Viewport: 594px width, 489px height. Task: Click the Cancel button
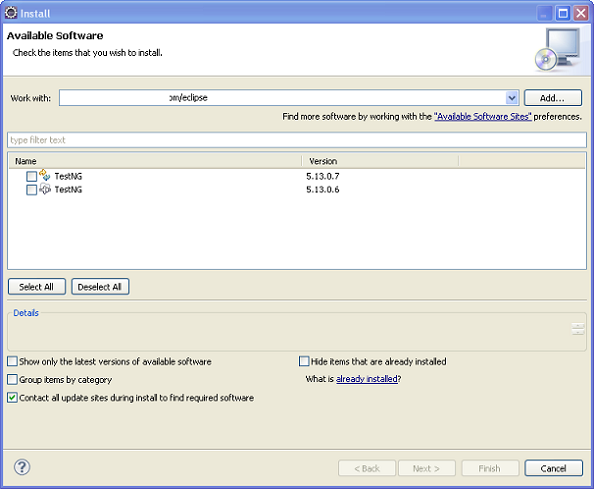pyautogui.click(x=553, y=468)
